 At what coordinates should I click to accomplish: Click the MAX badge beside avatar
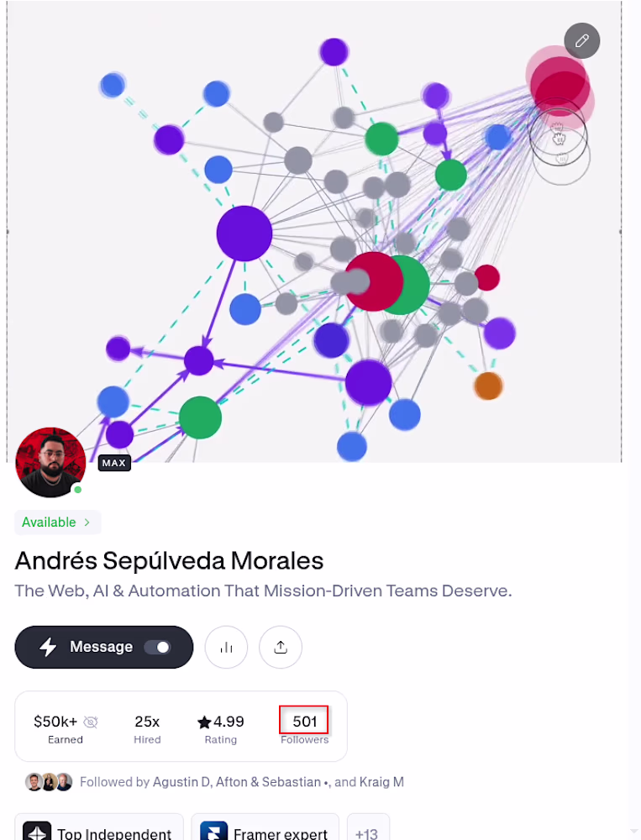(114, 463)
